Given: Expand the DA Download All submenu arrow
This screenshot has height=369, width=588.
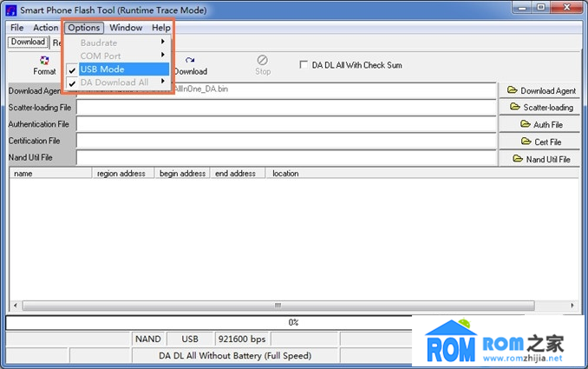Looking at the screenshot, I should click(x=163, y=81).
